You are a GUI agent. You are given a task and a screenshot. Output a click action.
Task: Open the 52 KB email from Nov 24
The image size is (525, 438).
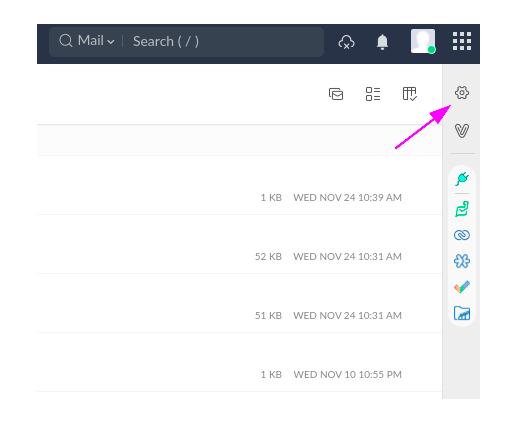click(239, 244)
